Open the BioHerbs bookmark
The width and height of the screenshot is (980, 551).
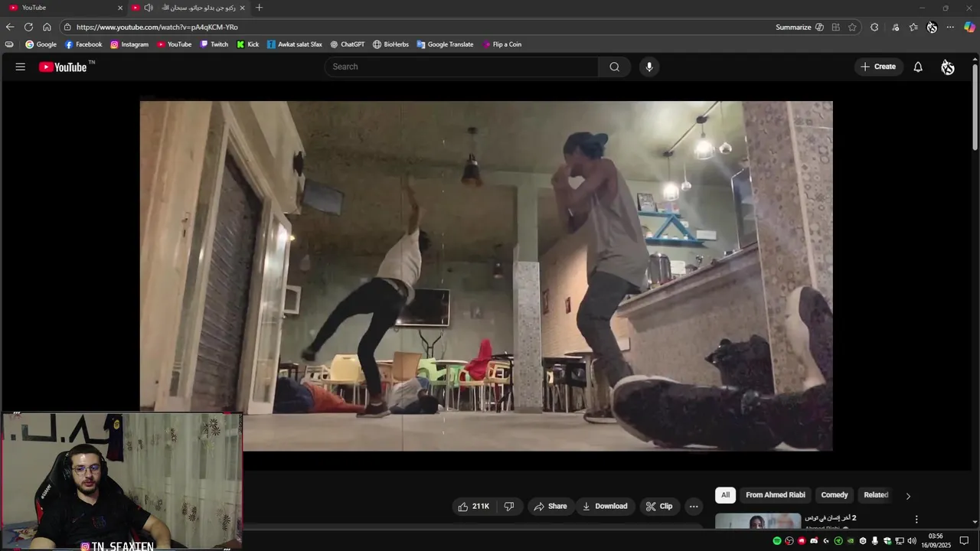pyautogui.click(x=390, y=44)
